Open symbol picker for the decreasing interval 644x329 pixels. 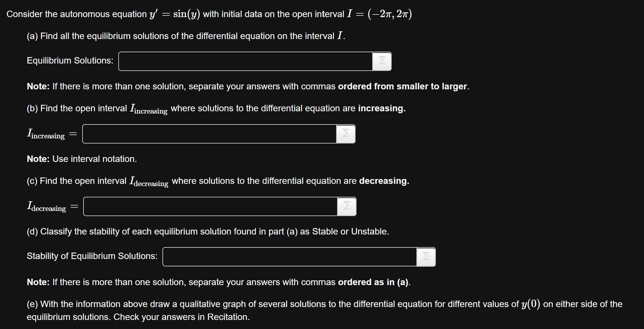click(x=347, y=206)
